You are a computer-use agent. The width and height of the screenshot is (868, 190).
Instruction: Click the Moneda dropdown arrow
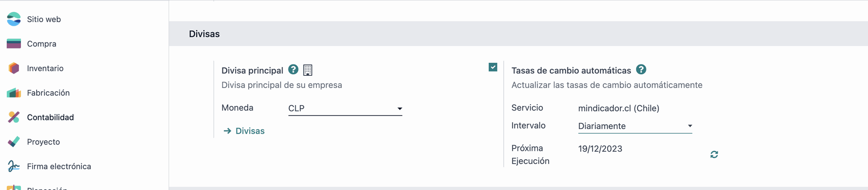pyautogui.click(x=400, y=109)
